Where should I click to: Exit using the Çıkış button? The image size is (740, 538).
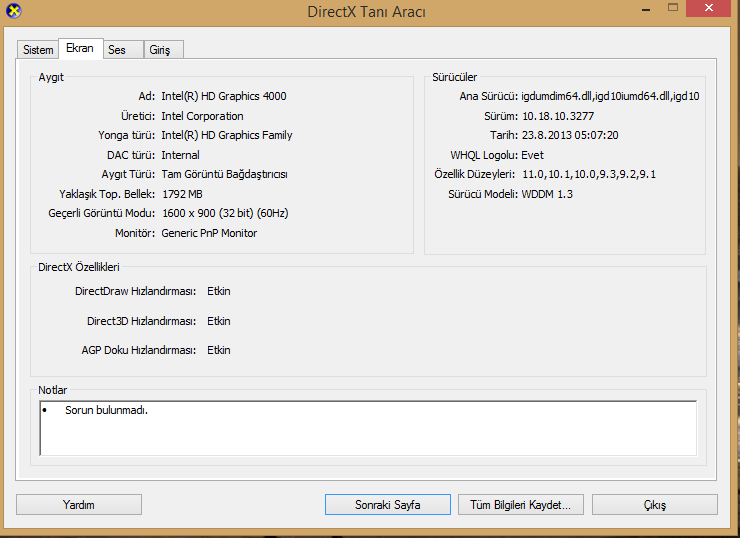coord(655,504)
